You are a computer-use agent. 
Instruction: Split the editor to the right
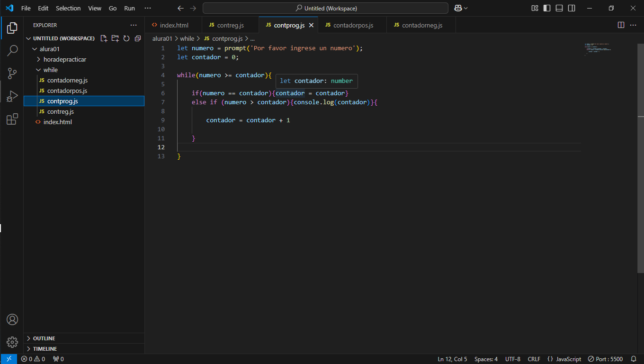click(x=621, y=25)
